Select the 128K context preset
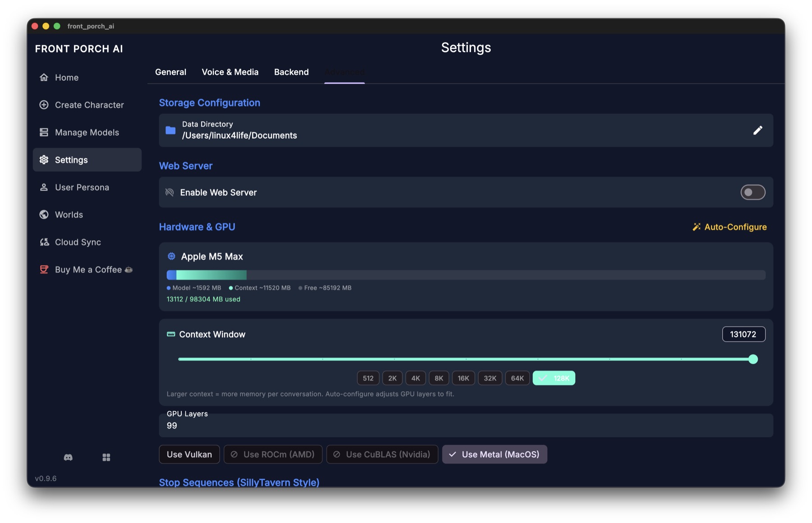This screenshot has width=812, height=523. coord(554,378)
